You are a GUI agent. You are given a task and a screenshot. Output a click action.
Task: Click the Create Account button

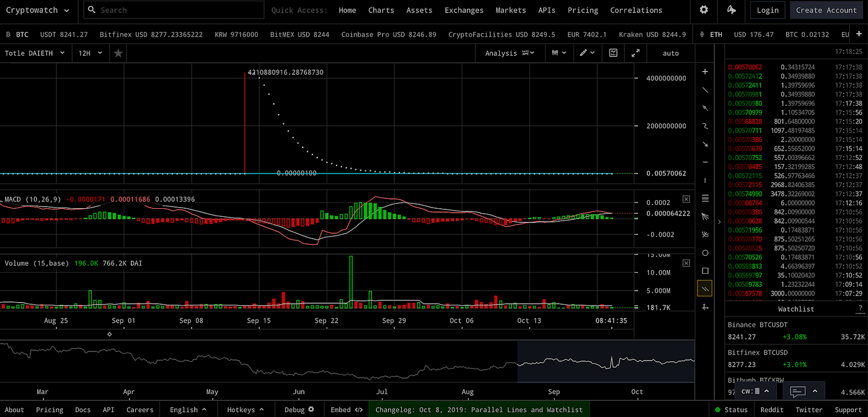(x=826, y=10)
